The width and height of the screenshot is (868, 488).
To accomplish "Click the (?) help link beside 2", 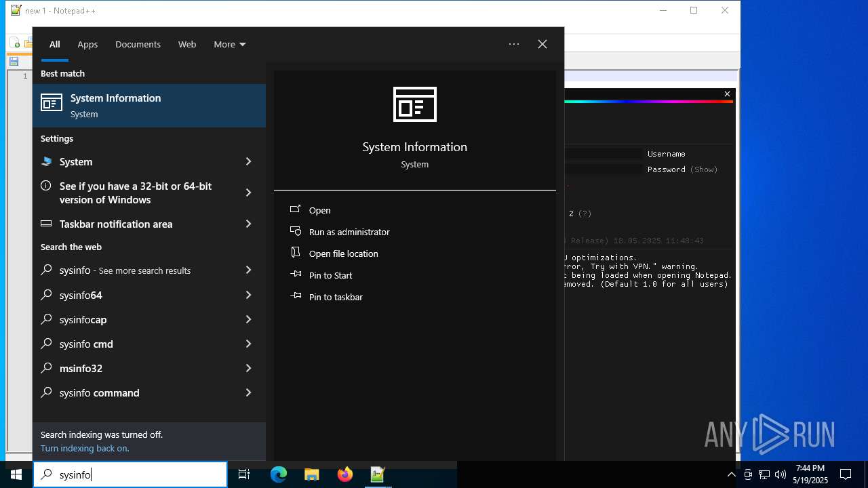I will click(x=585, y=213).
